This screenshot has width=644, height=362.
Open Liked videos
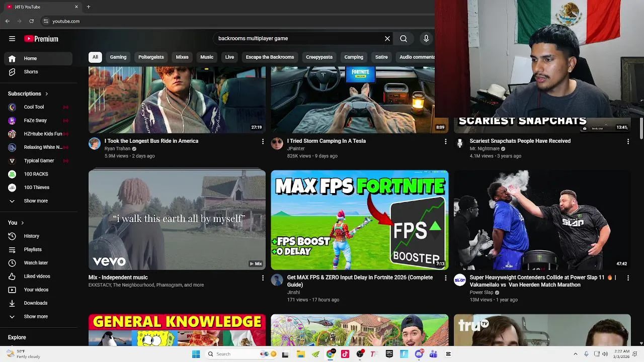[38, 276]
